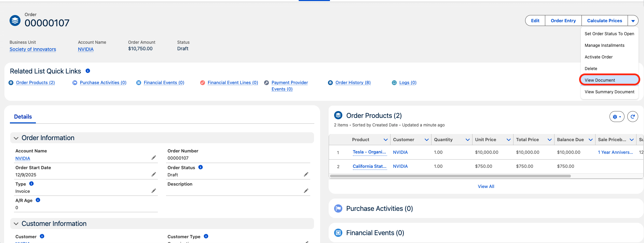Refresh the Order Products list
Viewport: 644px width, 243px height.
pyautogui.click(x=633, y=117)
